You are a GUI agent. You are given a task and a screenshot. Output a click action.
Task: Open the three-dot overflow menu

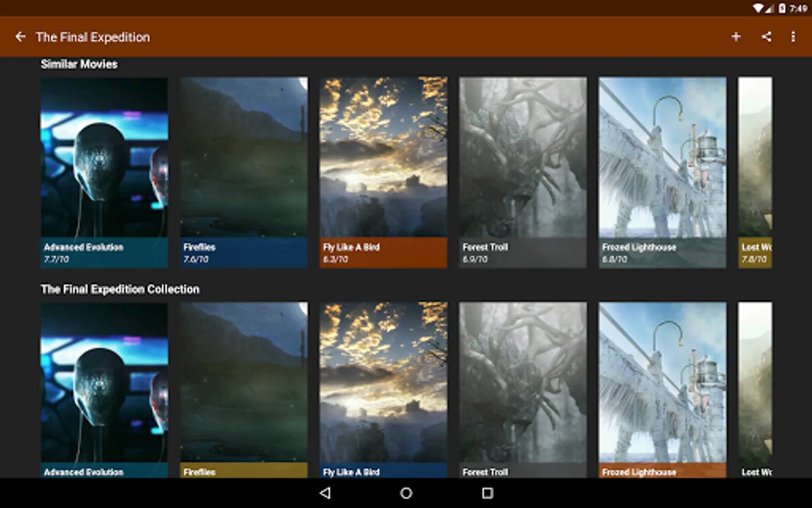pos(793,37)
